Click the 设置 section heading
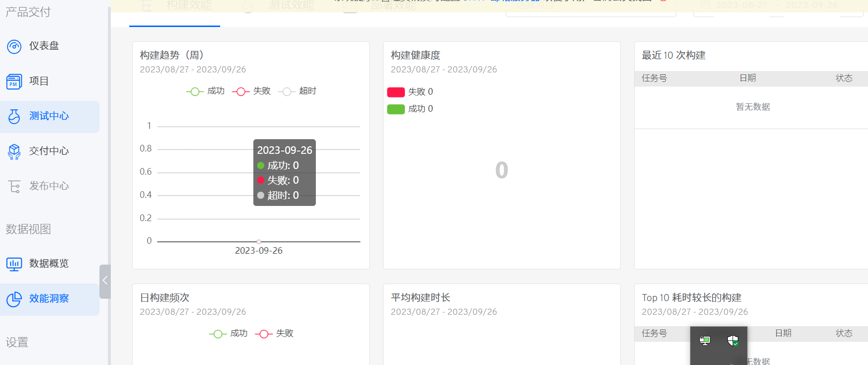 tap(17, 342)
